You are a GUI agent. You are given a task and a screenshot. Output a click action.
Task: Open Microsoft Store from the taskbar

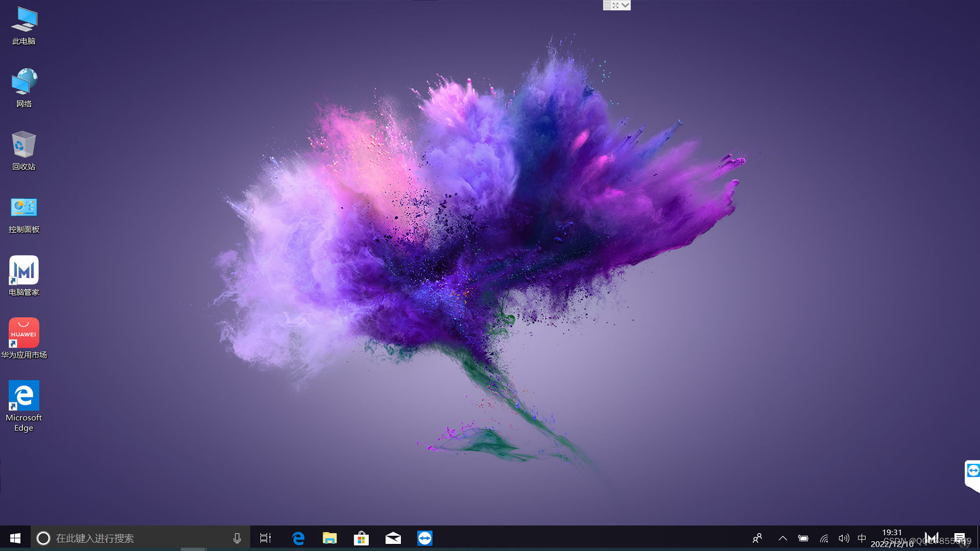click(x=362, y=538)
